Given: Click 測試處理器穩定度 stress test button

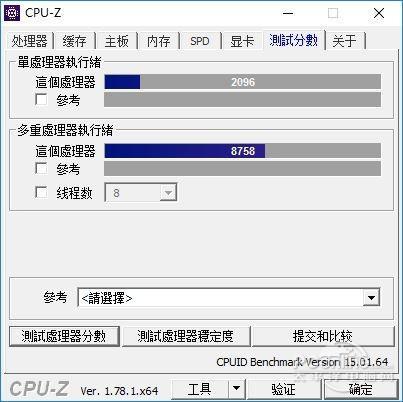Looking at the screenshot, I should [186, 336].
